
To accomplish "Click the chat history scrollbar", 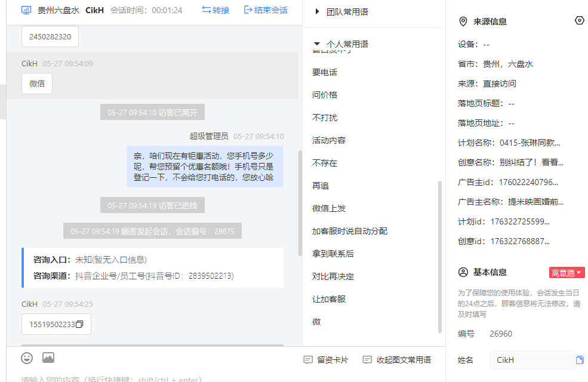I will (x=300, y=203).
